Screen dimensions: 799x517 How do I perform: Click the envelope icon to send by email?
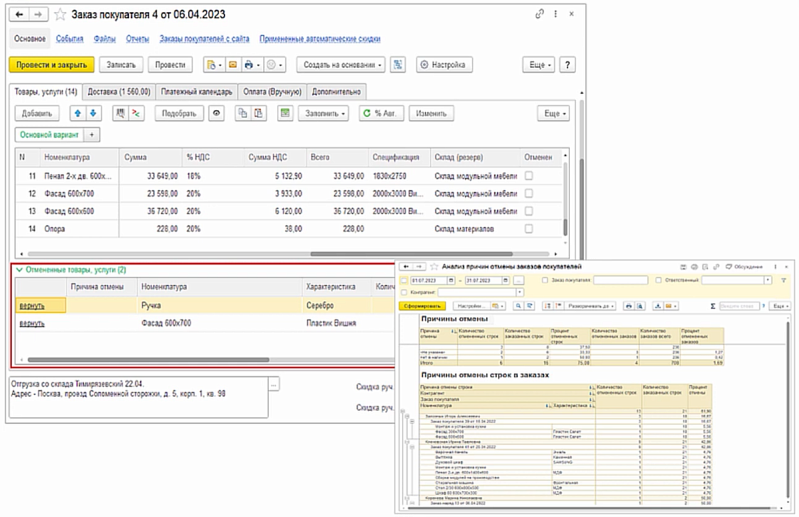(x=233, y=65)
